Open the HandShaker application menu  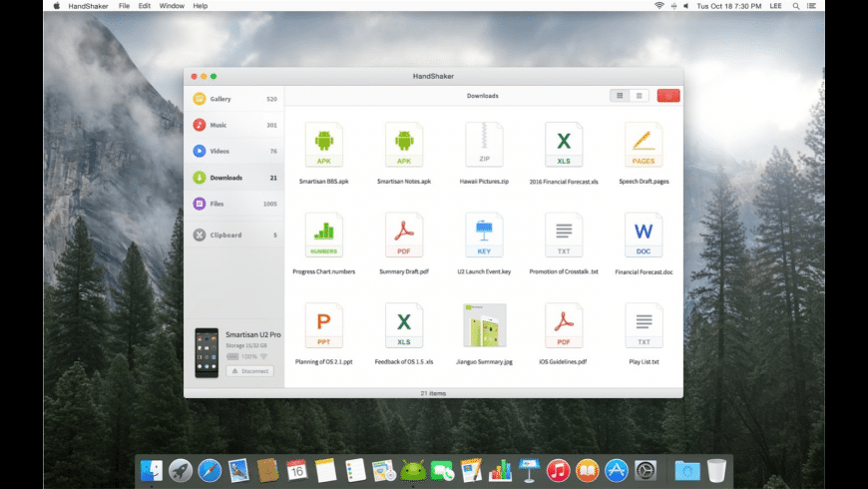tap(88, 6)
